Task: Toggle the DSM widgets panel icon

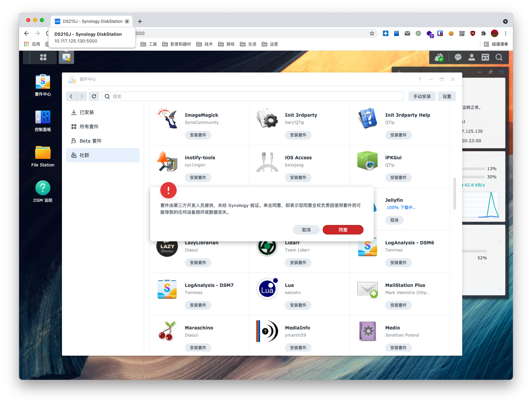Action: coord(485,58)
